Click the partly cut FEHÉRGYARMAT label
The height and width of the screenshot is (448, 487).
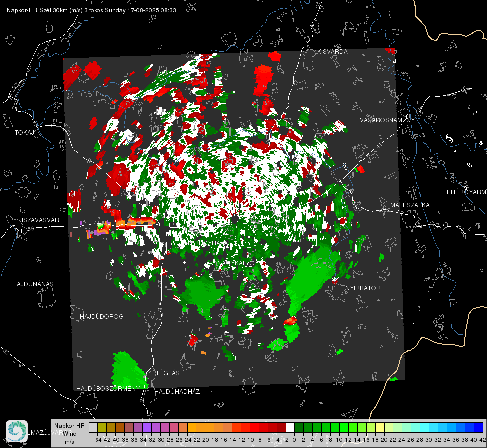click(465, 192)
